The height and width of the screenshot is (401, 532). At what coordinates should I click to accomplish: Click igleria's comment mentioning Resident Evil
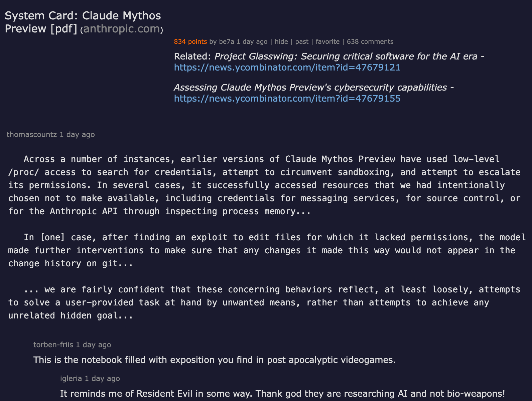click(x=282, y=394)
